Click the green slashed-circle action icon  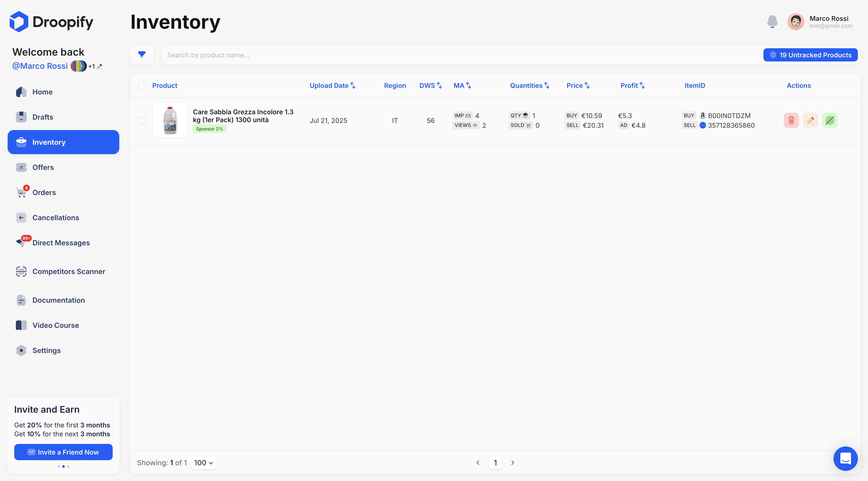[x=830, y=120]
